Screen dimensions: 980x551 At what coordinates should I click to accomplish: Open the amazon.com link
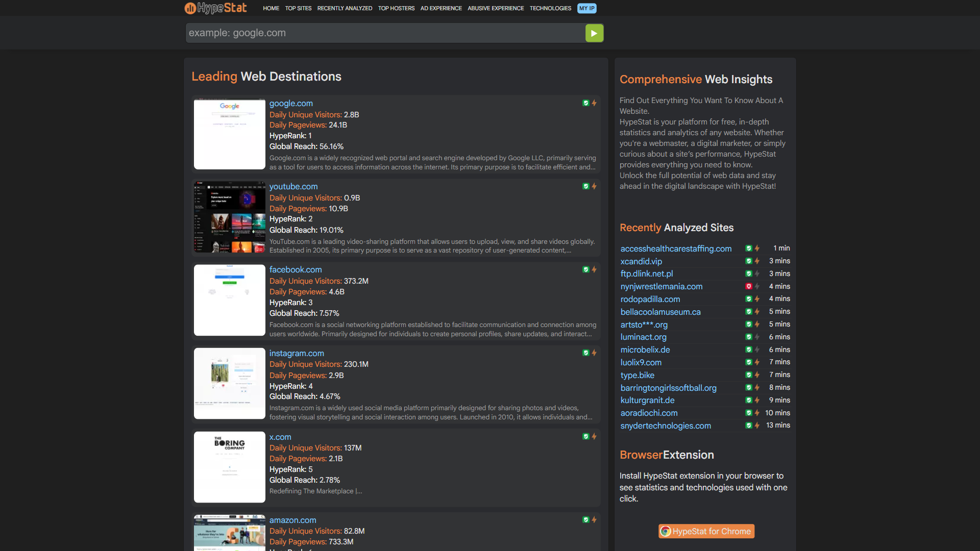coord(293,520)
